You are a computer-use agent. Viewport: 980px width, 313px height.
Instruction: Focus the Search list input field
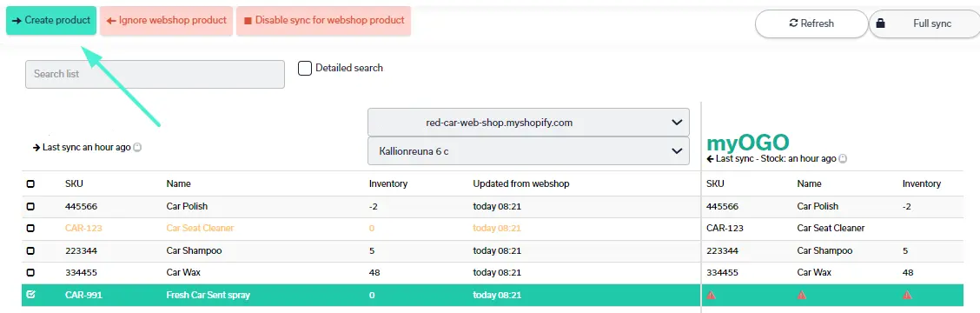[x=155, y=74]
